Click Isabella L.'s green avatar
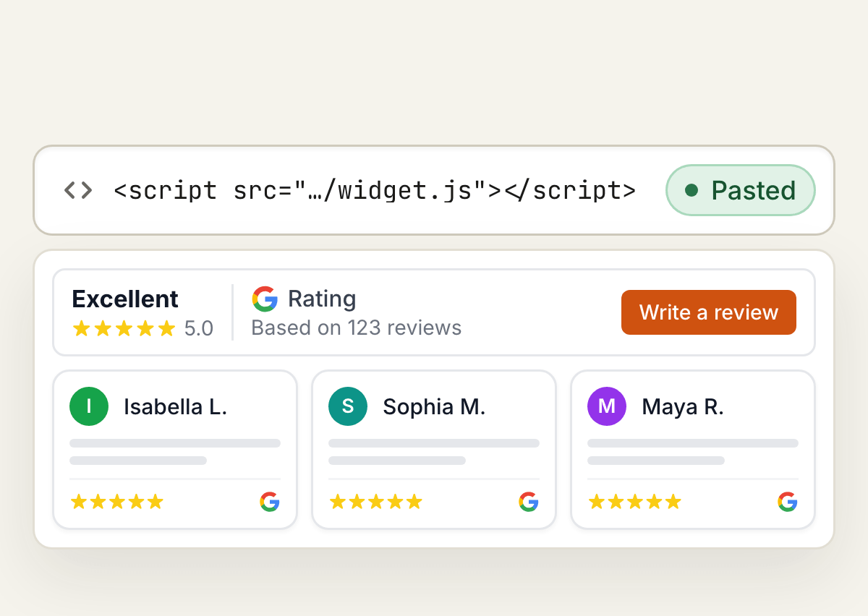 pyautogui.click(x=89, y=406)
